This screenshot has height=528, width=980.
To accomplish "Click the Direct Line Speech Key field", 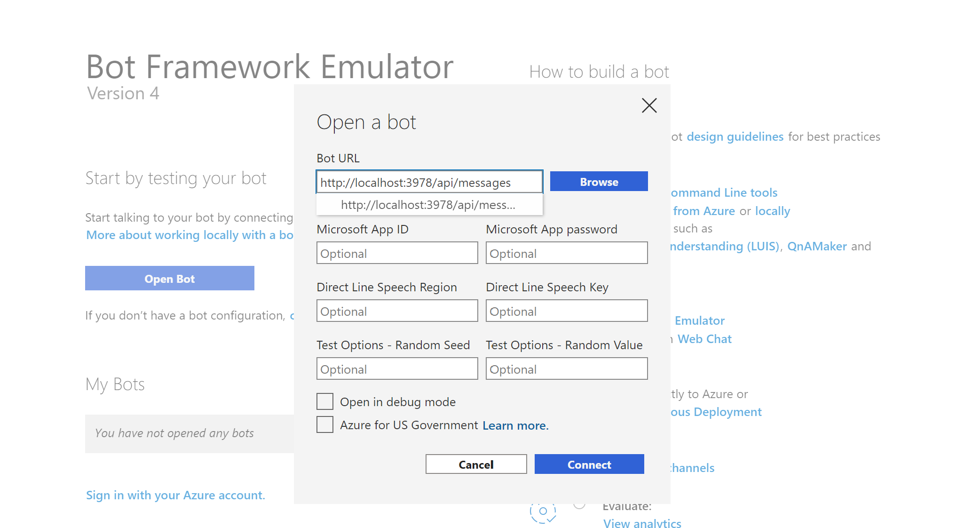I will pos(566,311).
